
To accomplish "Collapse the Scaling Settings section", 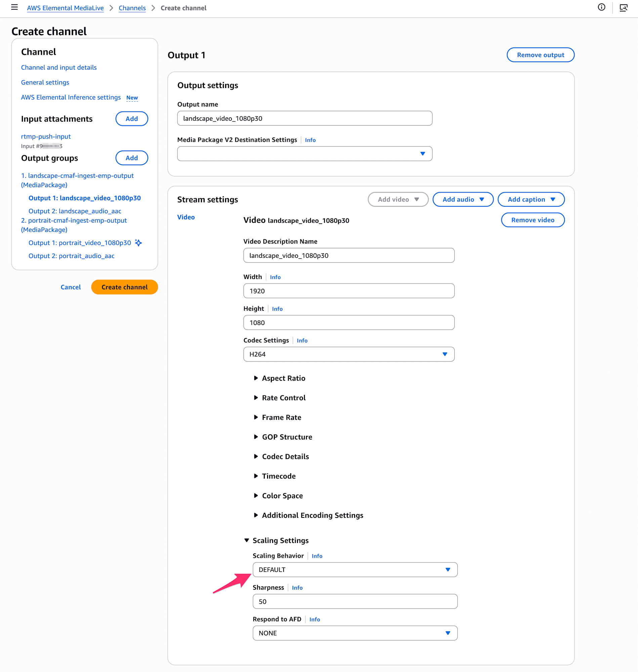I will pos(280,540).
